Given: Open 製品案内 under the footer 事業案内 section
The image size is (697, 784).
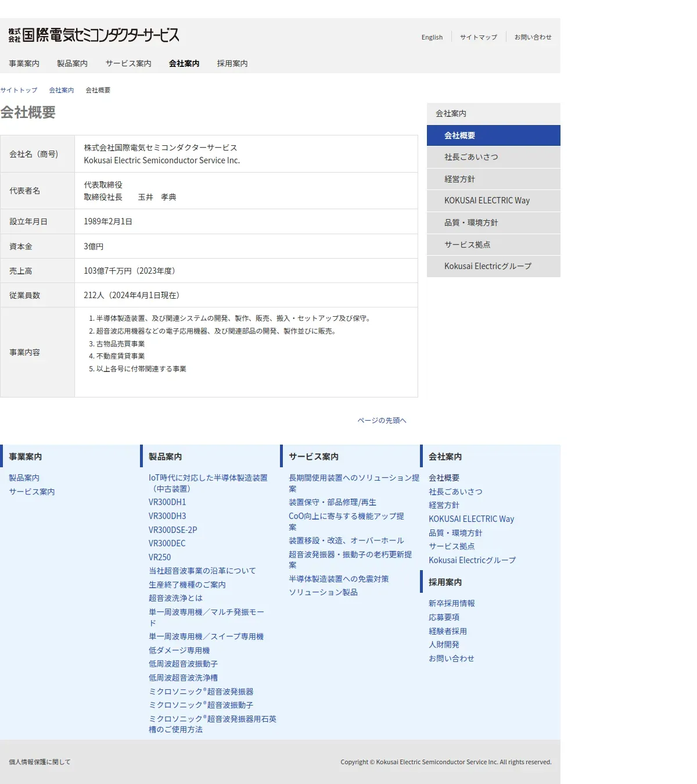Looking at the screenshot, I should click(24, 478).
